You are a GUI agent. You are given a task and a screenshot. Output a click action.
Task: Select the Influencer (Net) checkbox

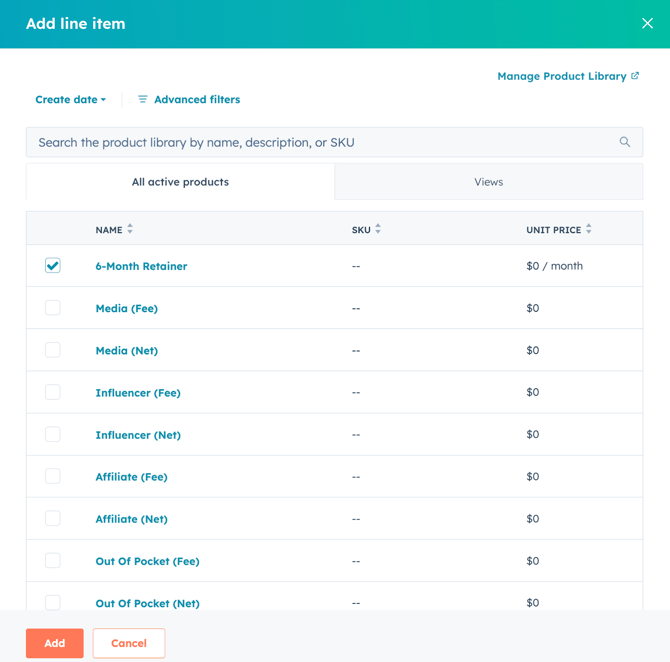(x=53, y=434)
